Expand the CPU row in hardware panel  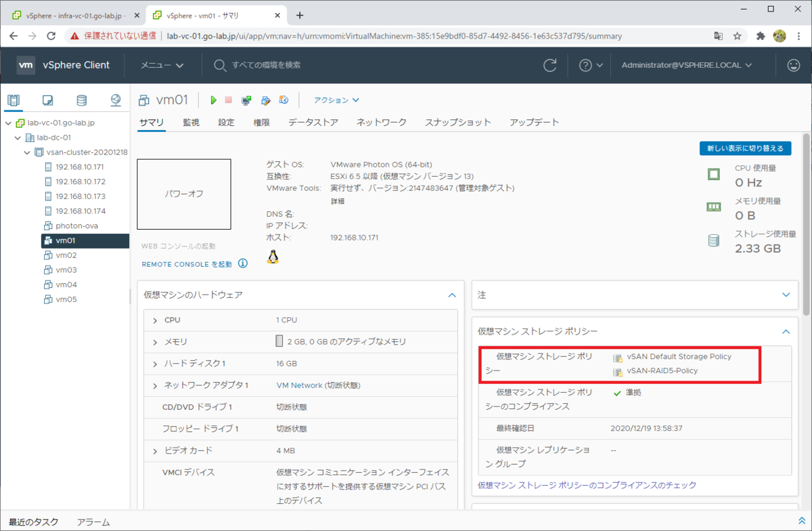(155, 319)
